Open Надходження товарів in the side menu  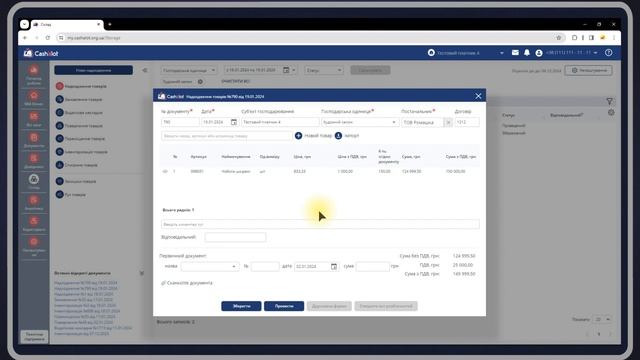[81, 86]
